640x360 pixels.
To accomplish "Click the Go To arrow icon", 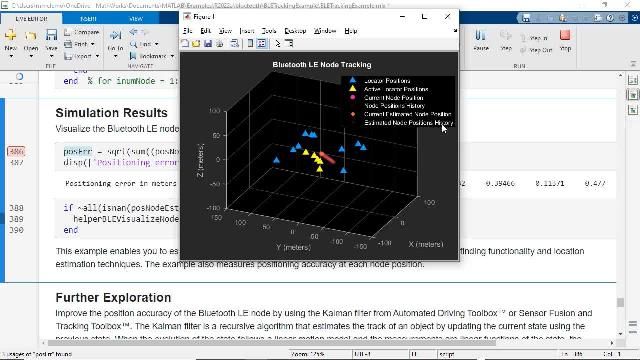I will tap(116, 36).
